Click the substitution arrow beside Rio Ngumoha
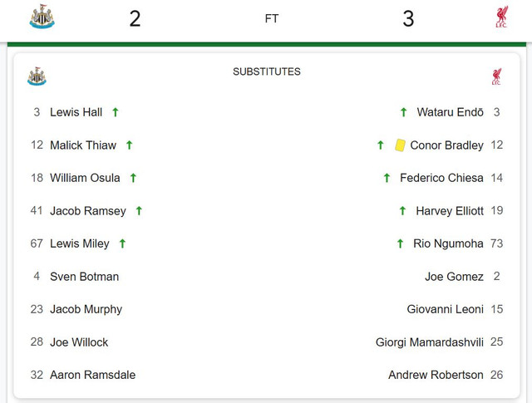This screenshot has height=403, width=532. pyautogui.click(x=400, y=243)
